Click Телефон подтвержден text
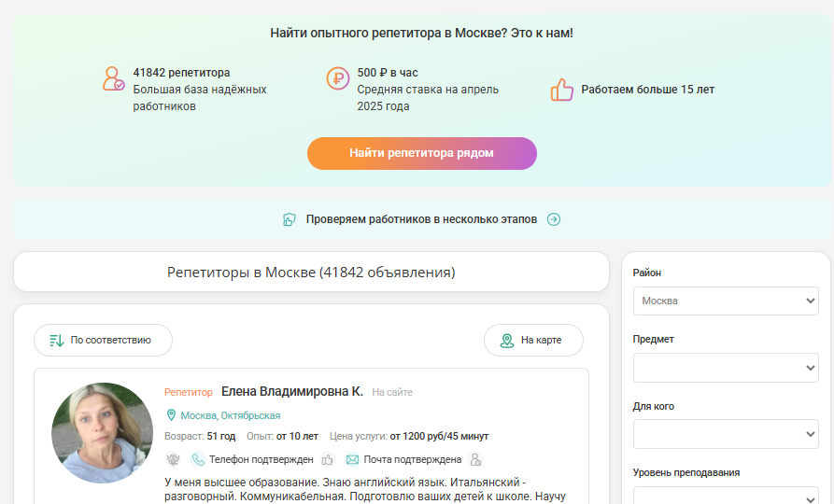The image size is (834, 504). coord(262,459)
